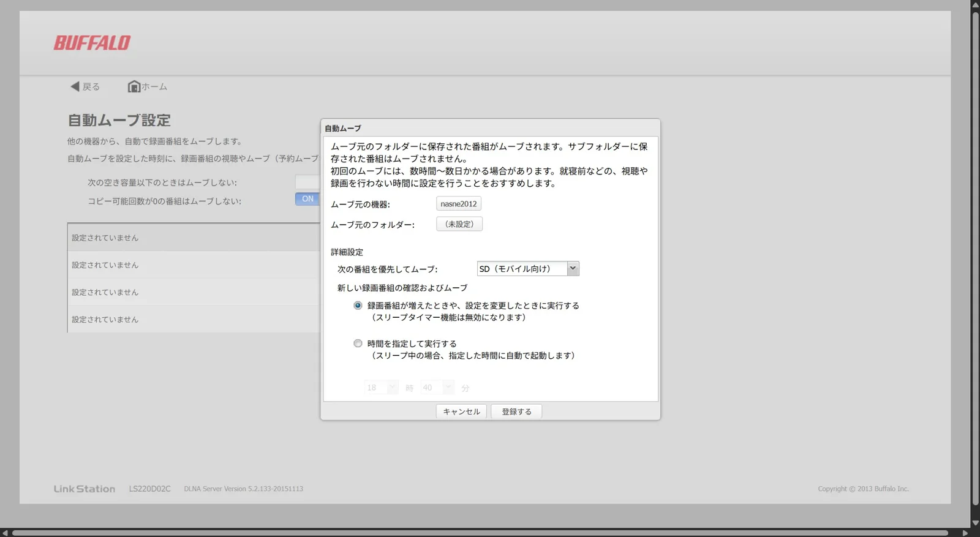This screenshot has width=980, height=537.
Task: Click the キャンセル button
Action: tap(461, 411)
